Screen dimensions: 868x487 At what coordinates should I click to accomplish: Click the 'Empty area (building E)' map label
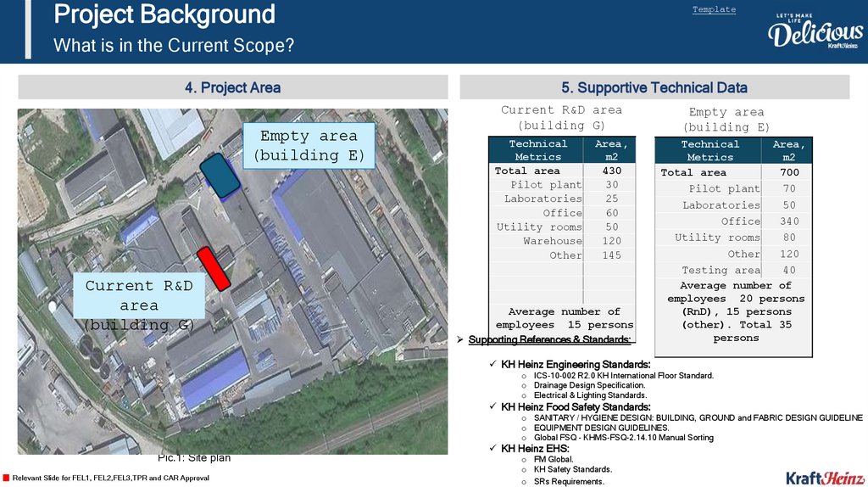pyautogui.click(x=309, y=146)
